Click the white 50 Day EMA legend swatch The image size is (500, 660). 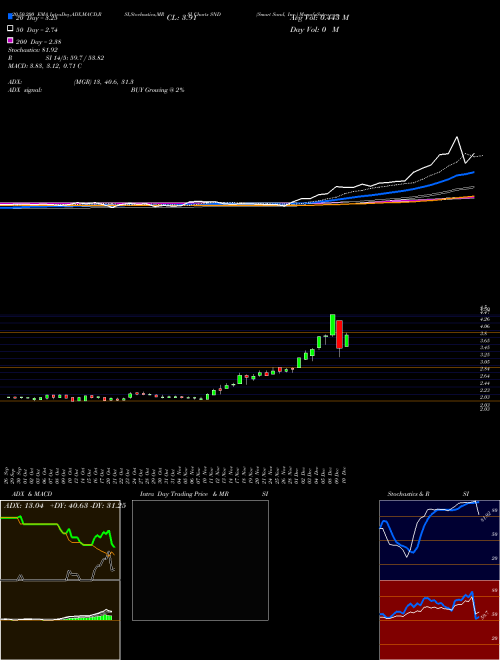coord(10,29)
